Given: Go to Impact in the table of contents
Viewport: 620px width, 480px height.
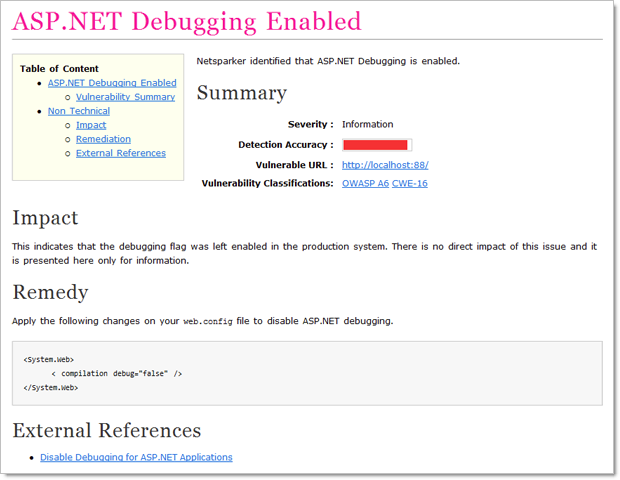Looking at the screenshot, I should click(x=91, y=125).
